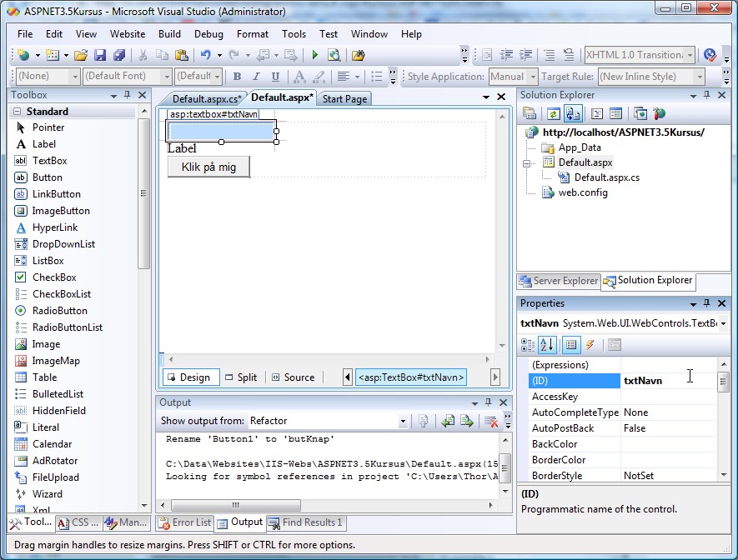Open the (Default Font) dropdown
This screenshot has width=738, height=560.
[x=166, y=76]
